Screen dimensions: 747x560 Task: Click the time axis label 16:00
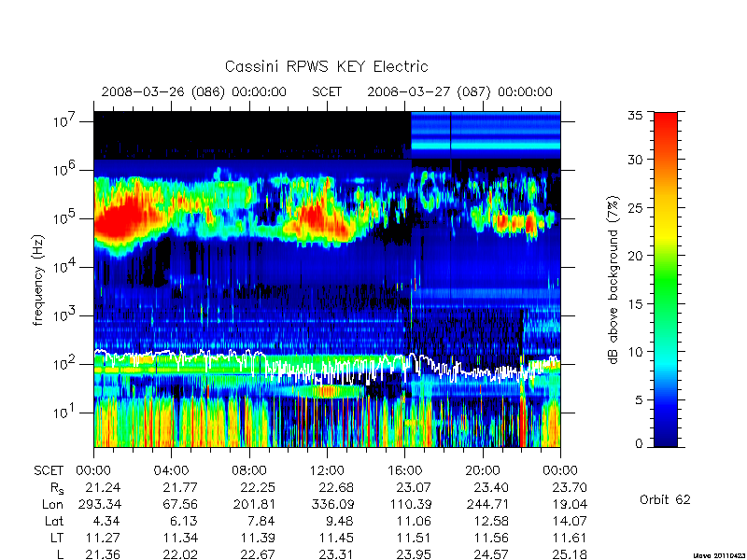(x=404, y=471)
